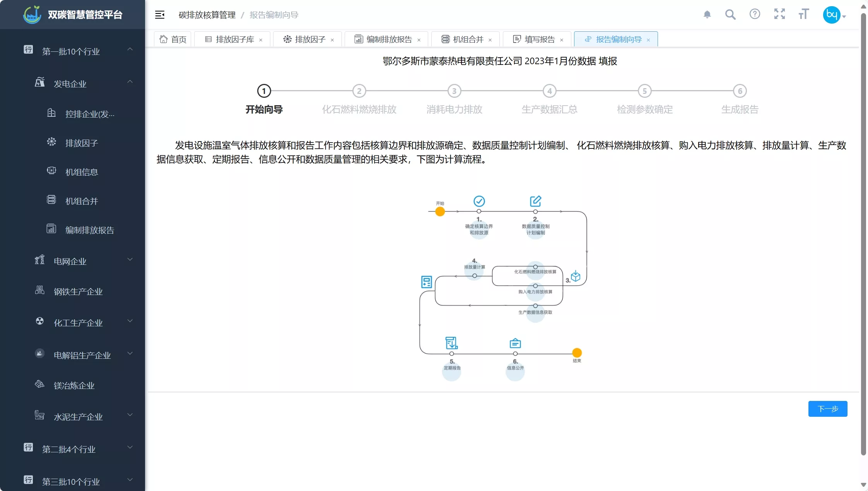Open font size setting icon
Viewport: 868px width, 491px height.
(x=803, y=14)
